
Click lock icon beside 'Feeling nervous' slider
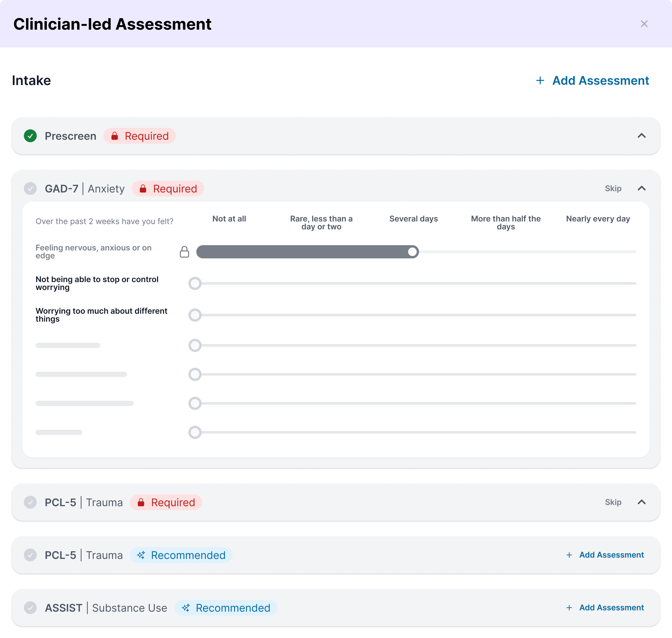coord(184,252)
